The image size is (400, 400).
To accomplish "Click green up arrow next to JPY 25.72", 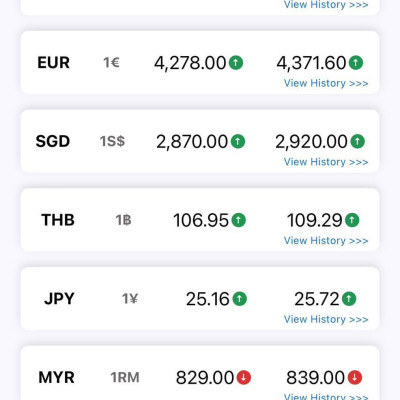I will (349, 298).
